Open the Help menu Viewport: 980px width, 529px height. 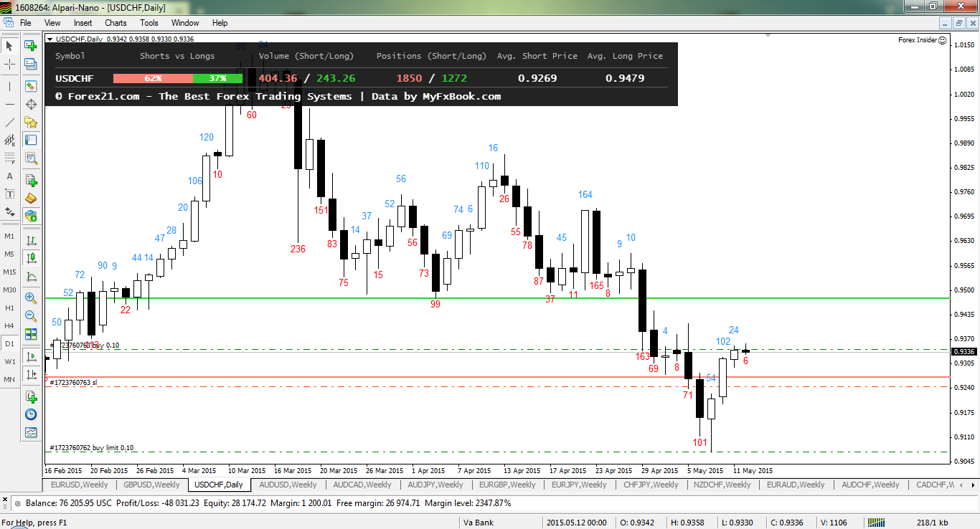tap(220, 23)
